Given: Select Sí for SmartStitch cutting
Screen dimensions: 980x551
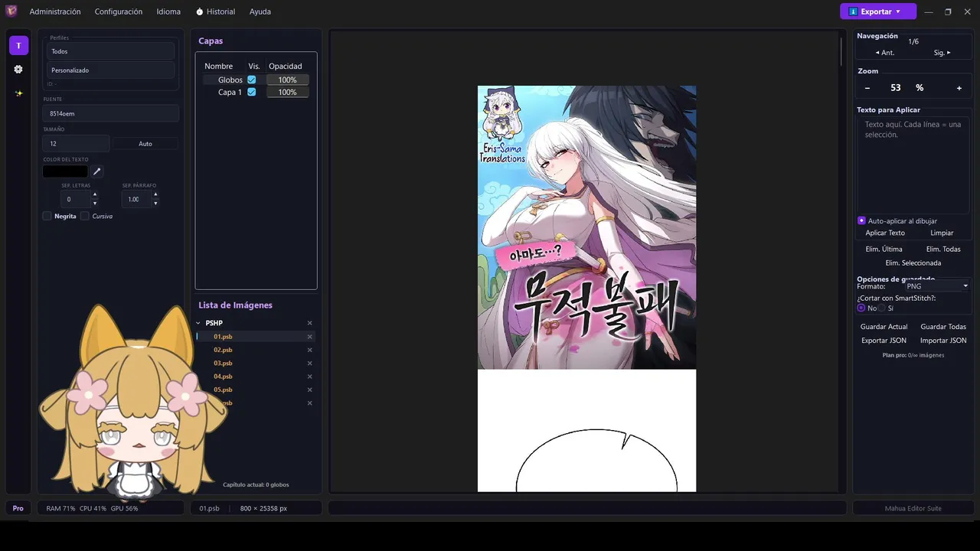Looking at the screenshot, I should point(881,308).
